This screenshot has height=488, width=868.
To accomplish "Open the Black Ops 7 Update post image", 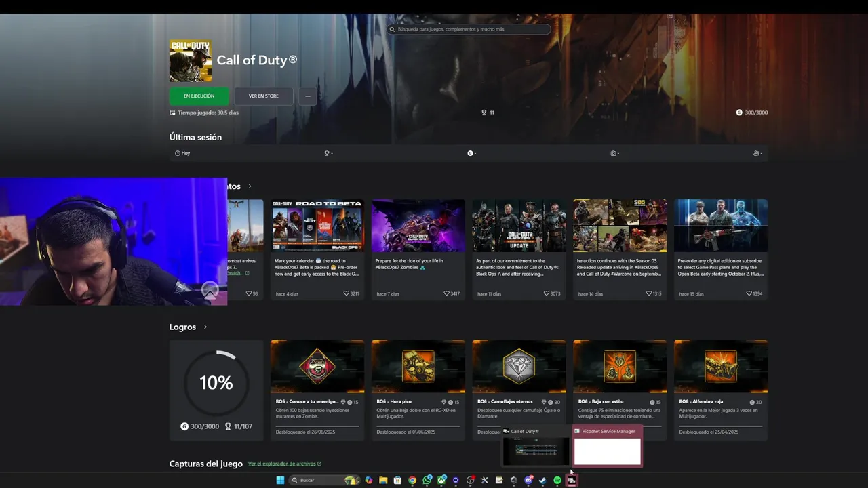I will tap(519, 226).
